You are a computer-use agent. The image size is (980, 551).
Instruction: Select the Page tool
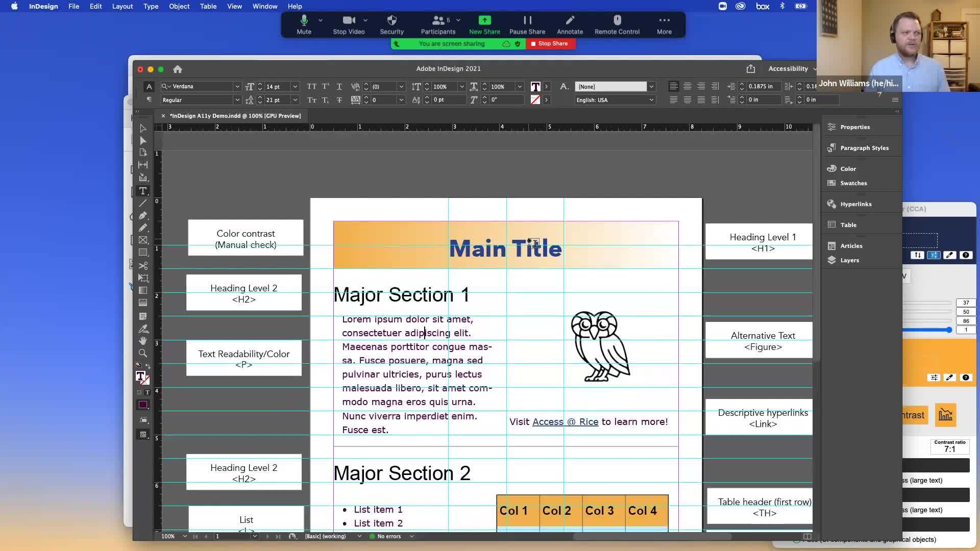(x=143, y=153)
